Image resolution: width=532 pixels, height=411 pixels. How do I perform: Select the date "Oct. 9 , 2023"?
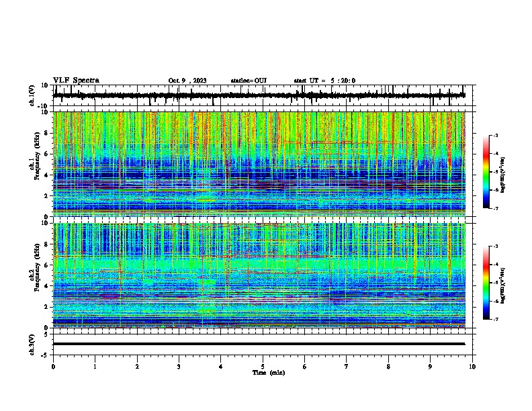tap(187, 81)
